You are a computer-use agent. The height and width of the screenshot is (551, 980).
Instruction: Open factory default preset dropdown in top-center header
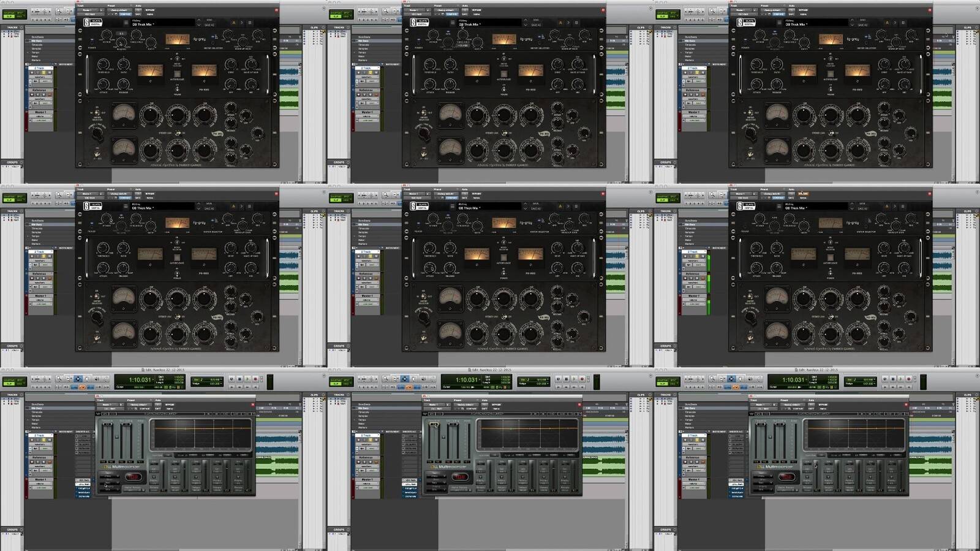(446, 10)
